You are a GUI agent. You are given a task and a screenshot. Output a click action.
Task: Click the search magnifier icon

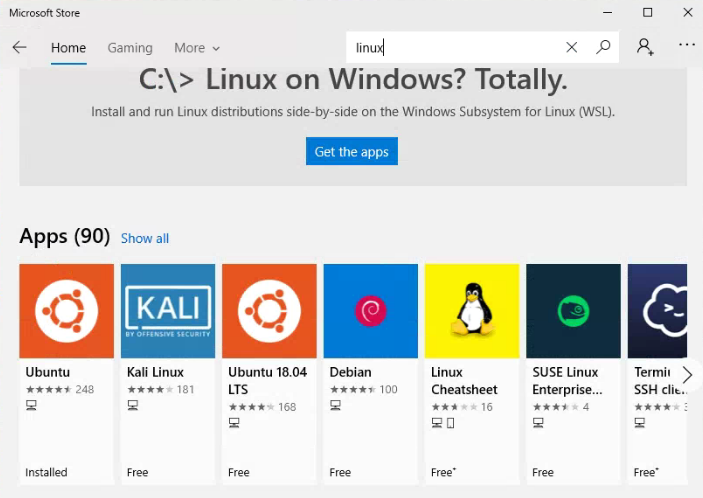pos(603,47)
